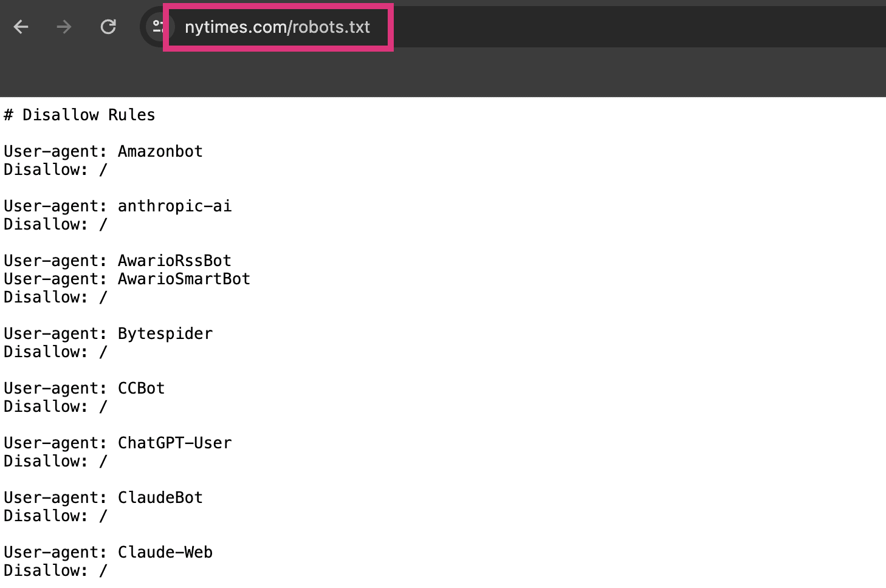
Task: Click the 'User-agent: ChatGPT-User' line
Action: (x=118, y=443)
